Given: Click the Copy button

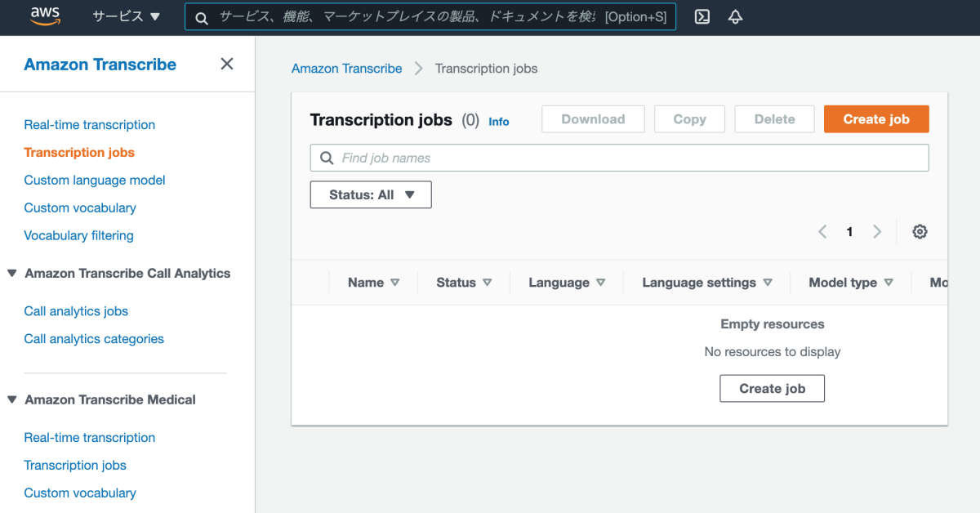Looking at the screenshot, I should (x=689, y=119).
